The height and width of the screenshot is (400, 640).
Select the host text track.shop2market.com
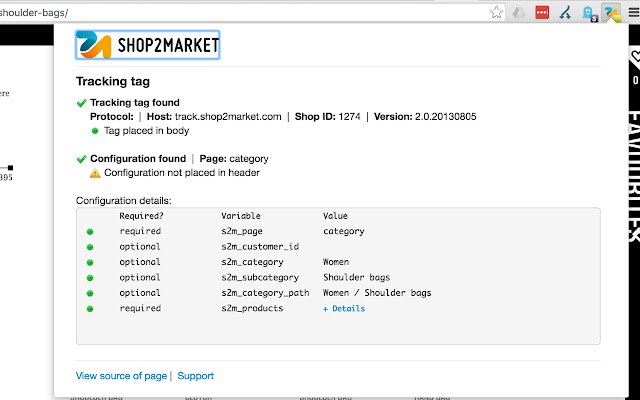tap(228, 117)
